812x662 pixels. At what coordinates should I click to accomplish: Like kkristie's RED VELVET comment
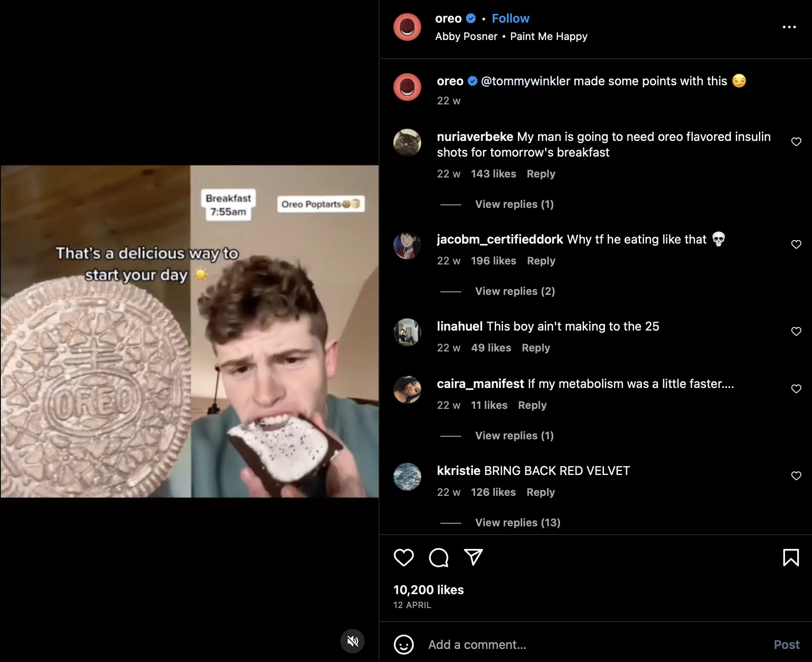click(796, 476)
